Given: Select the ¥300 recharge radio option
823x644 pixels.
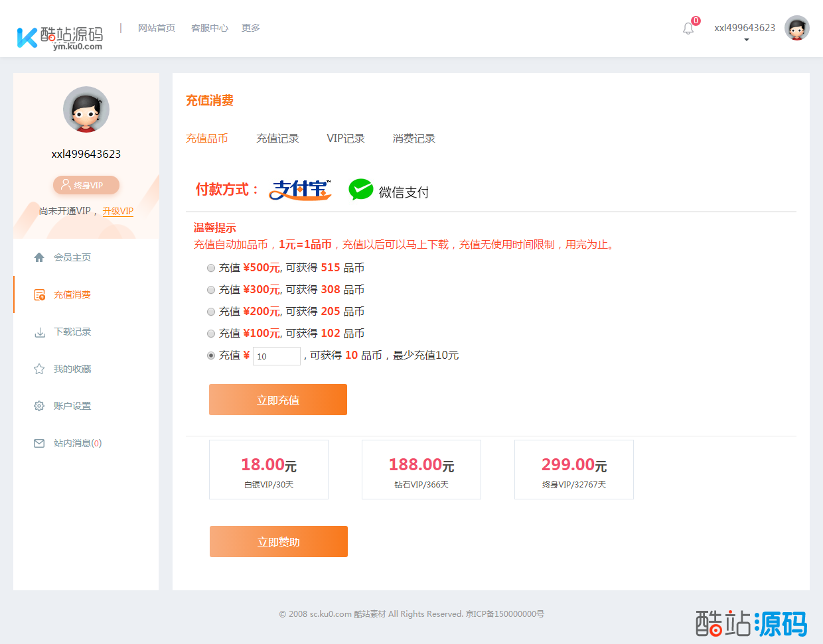Looking at the screenshot, I should tap(211, 290).
